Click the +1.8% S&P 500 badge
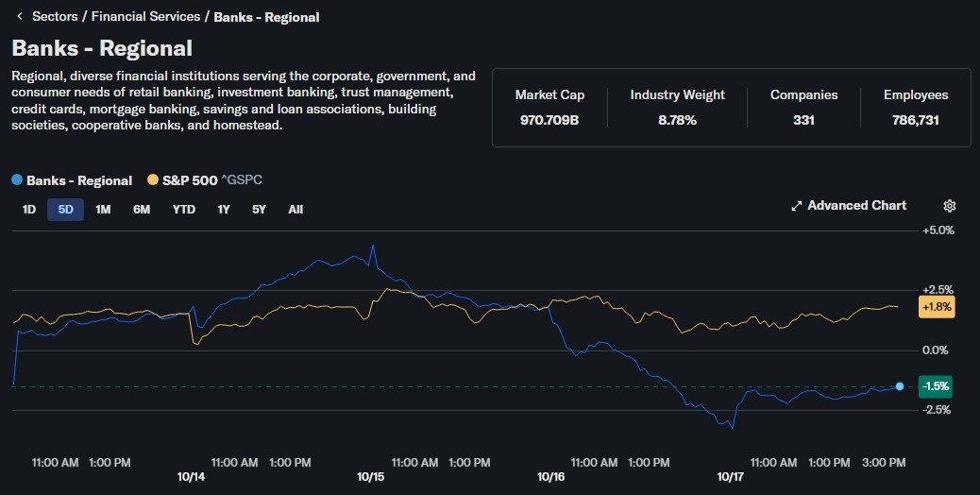 click(937, 307)
